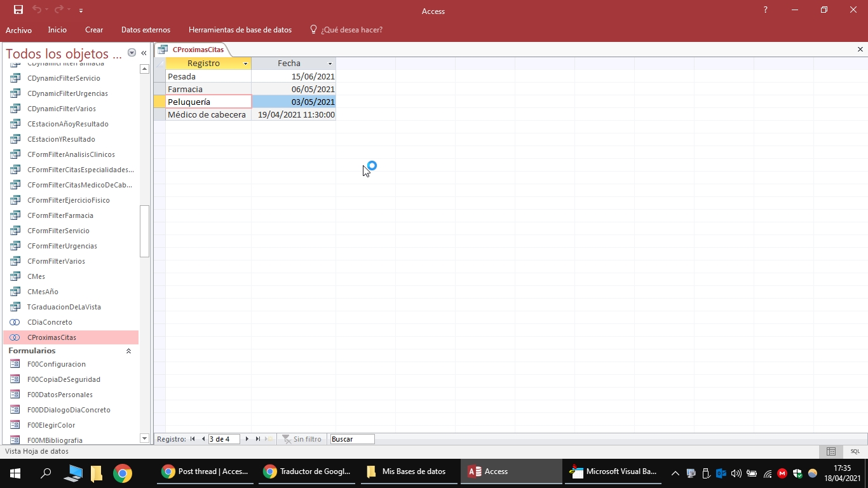The height and width of the screenshot is (488, 868).
Task: Switch to SQL view in status bar
Action: point(855,451)
